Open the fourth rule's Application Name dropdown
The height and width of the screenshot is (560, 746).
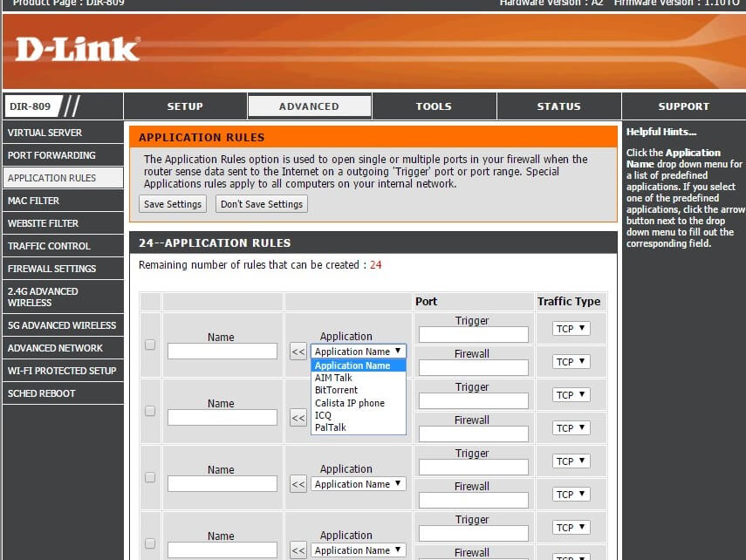pos(359,550)
